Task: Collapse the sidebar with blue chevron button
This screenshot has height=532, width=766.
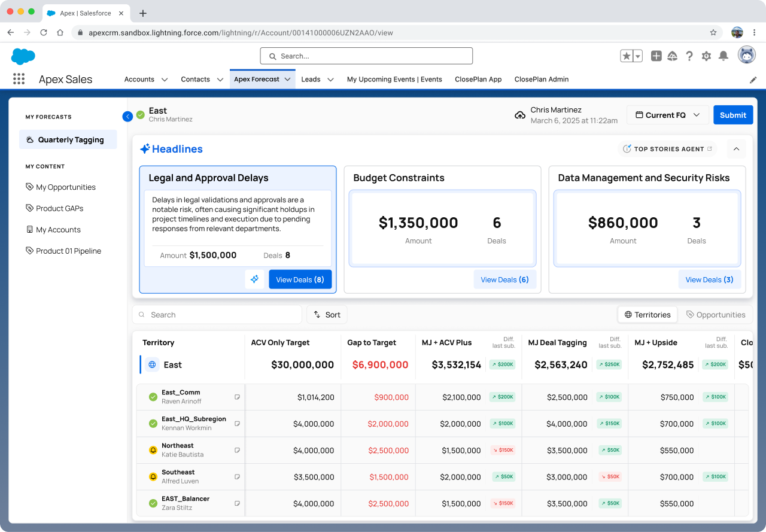Action: tap(127, 117)
